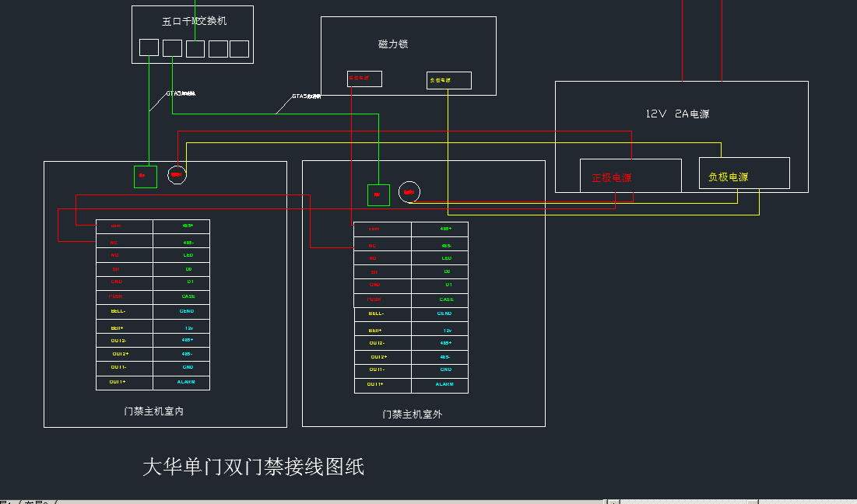Pick the yellow power terminal box inside 磁力锁
Image resolution: width=857 pixels, height=504 pixels.
[x=448, y=80]
